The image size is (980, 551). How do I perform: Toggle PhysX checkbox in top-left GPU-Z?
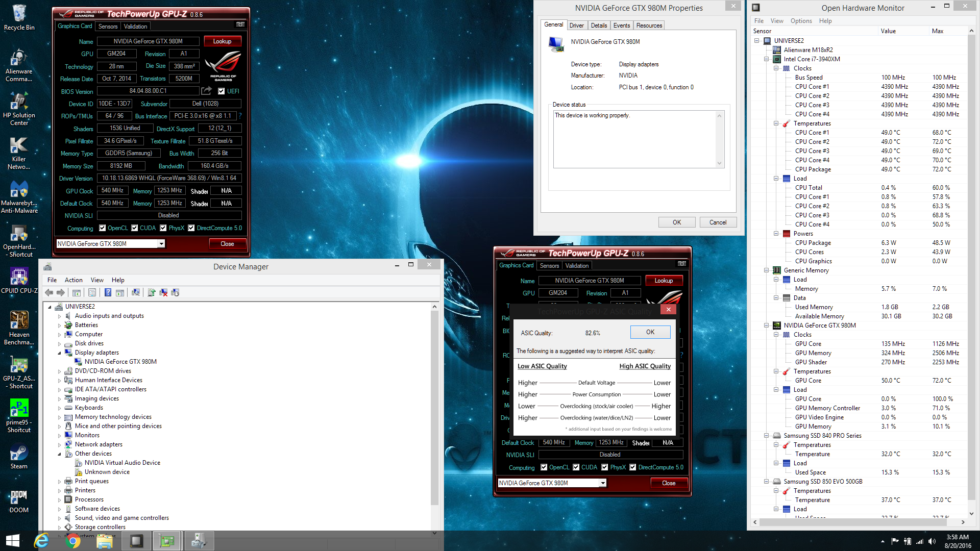click(163, 228)
